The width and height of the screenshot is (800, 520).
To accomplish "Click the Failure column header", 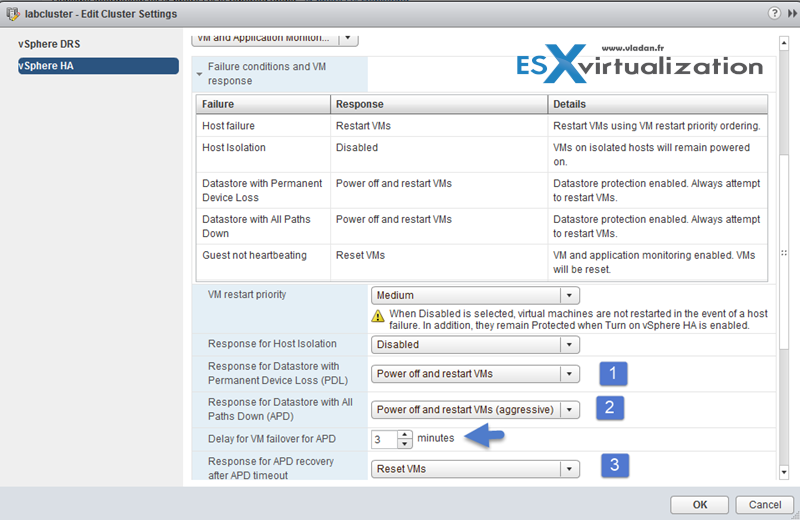I will [x=263, y=104].
